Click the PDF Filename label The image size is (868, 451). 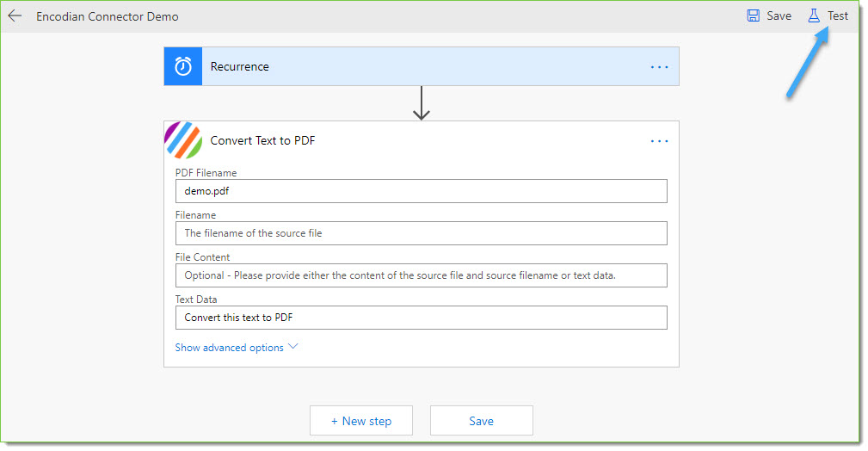click(206, 173)
